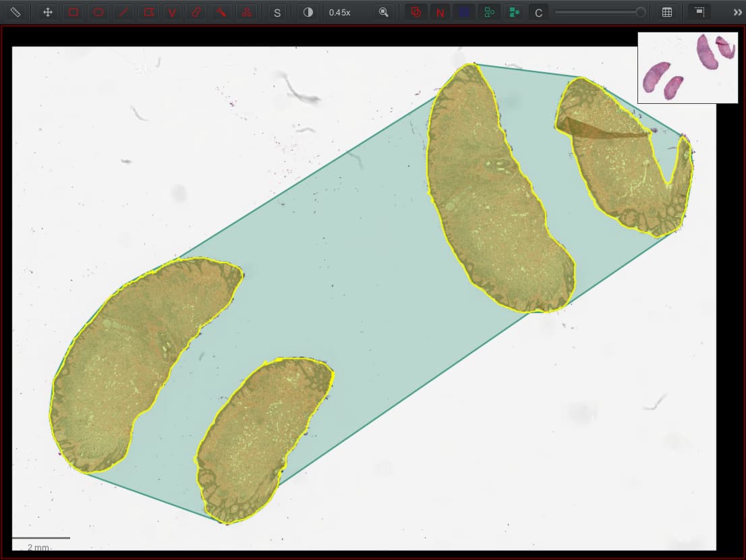Select the Line drawing tool
The width and height of the screenshot is (746, 560).
tap(124, 11)
